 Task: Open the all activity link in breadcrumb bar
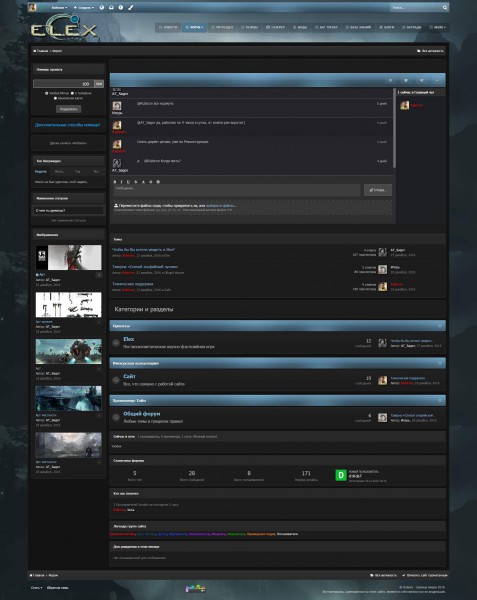pos(431,51)
